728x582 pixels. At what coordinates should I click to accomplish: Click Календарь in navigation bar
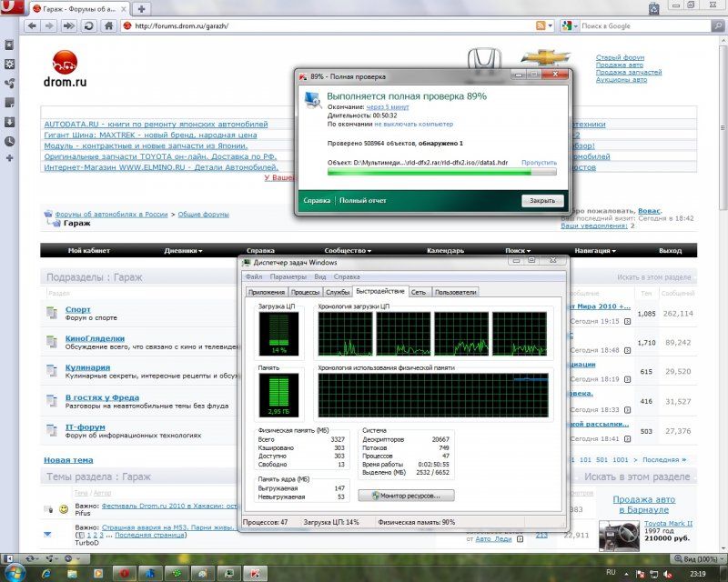coord(445,251)
